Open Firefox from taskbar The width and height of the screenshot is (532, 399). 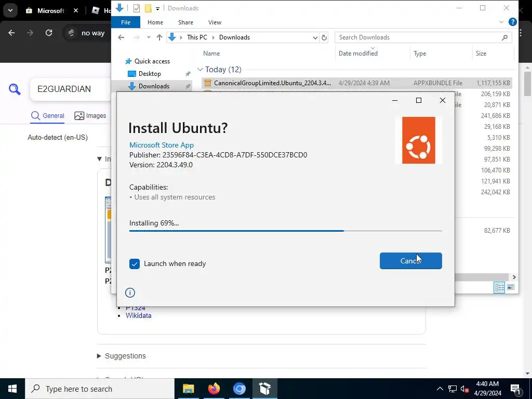(214, 389)
